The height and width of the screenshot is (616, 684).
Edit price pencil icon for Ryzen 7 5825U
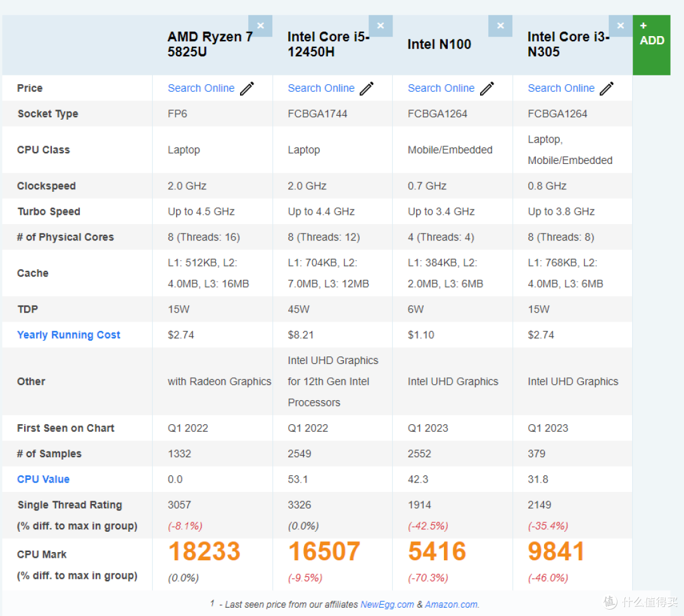pos(247,89)
